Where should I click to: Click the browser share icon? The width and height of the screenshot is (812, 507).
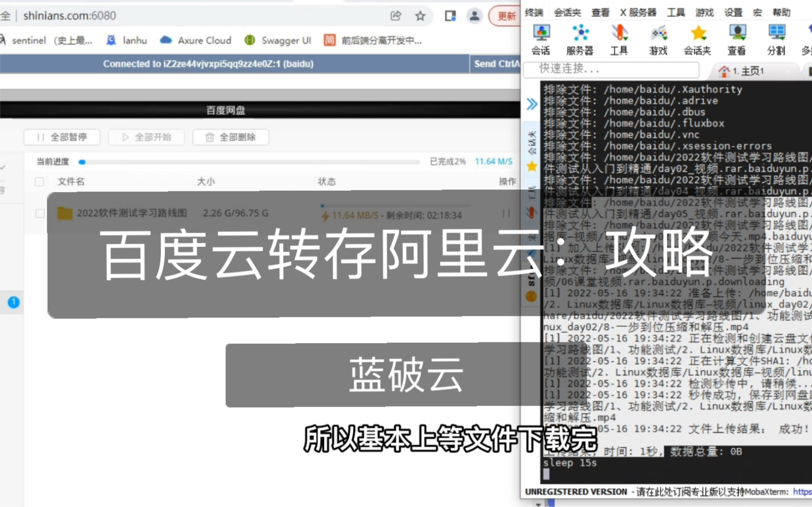pyautogui.click(x=396, y=16)
